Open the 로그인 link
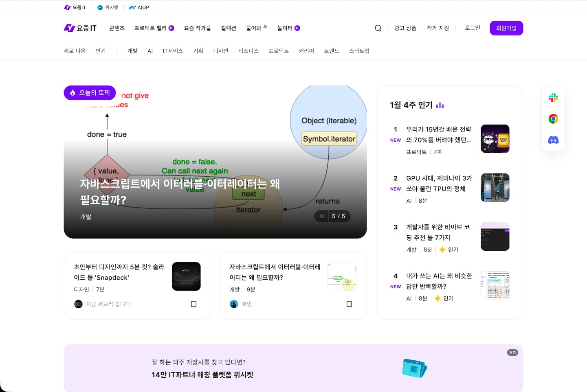The height and width of the screenshot is (392, 587). (x=472, y=28)
